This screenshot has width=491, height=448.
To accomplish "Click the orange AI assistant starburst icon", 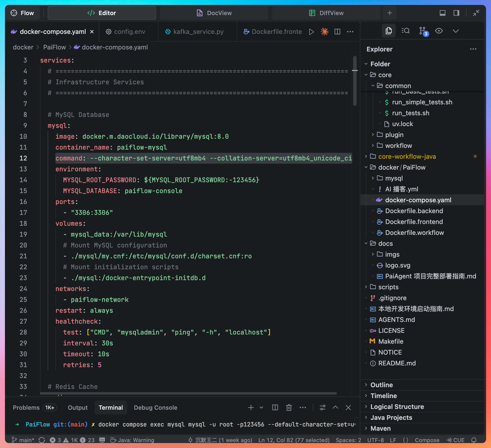I will click(324, 32).
